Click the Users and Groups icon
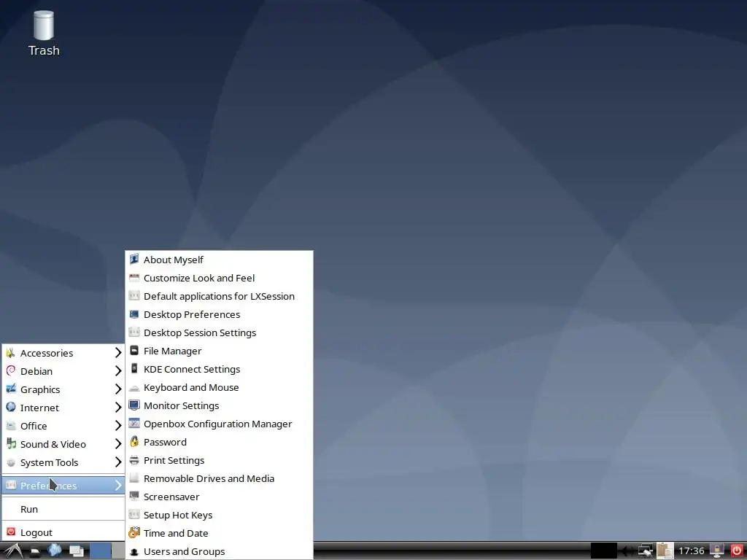Image resolution: width=747 pixels, height=560 pixels. [x=134, y=551]
